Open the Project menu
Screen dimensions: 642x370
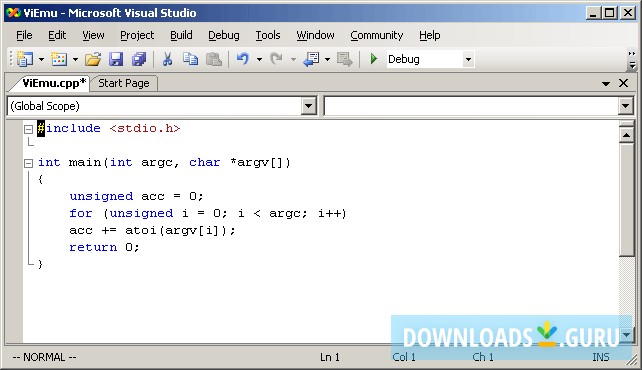point(137,36)
